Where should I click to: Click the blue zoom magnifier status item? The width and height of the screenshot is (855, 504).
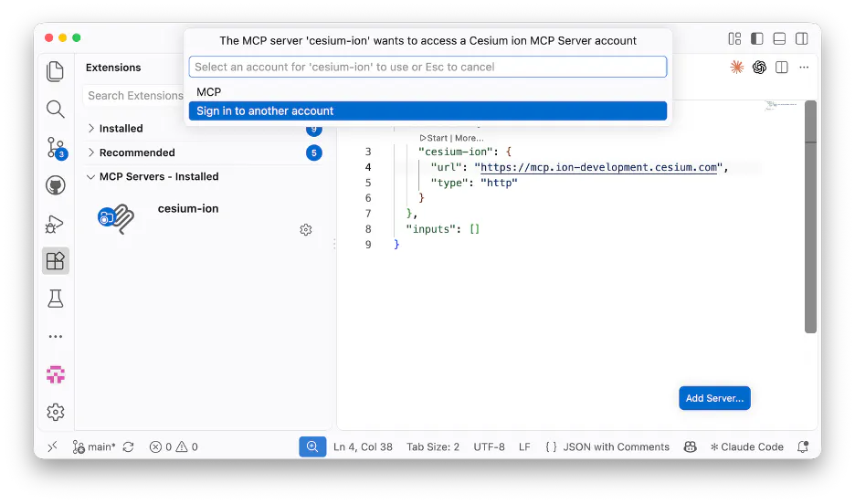(x=312, y=446)
